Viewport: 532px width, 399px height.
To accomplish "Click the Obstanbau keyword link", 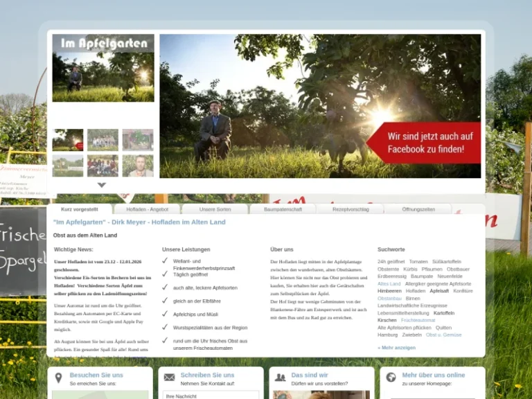I will coord(389,299).
